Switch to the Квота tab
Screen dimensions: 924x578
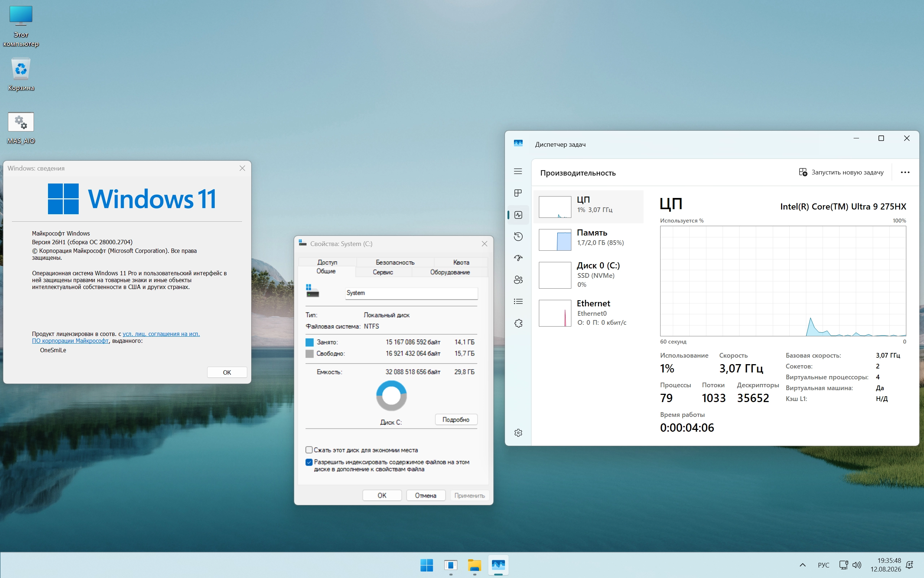pyautogui.click(x=461, y=262)
